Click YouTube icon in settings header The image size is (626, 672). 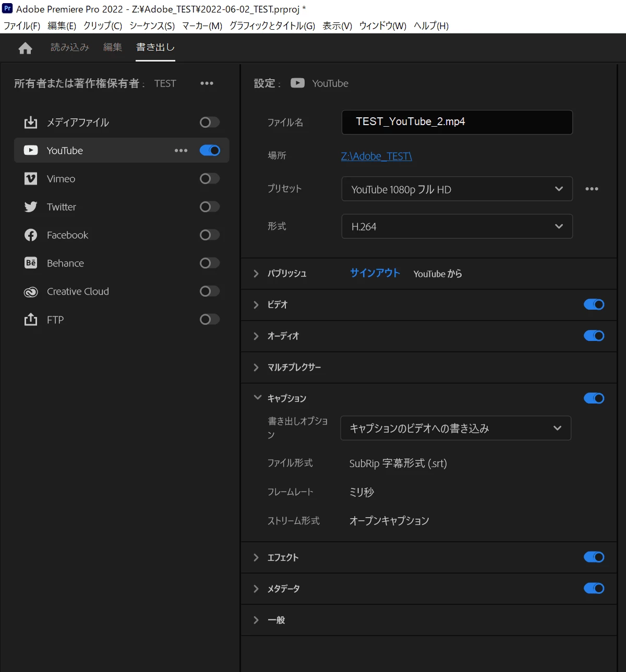(297, 83)
